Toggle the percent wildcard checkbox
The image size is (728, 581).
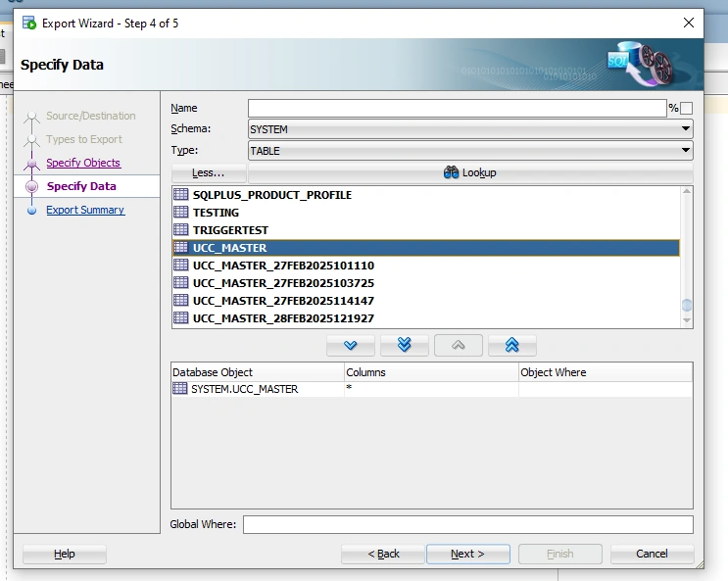[x=686, y=108]
